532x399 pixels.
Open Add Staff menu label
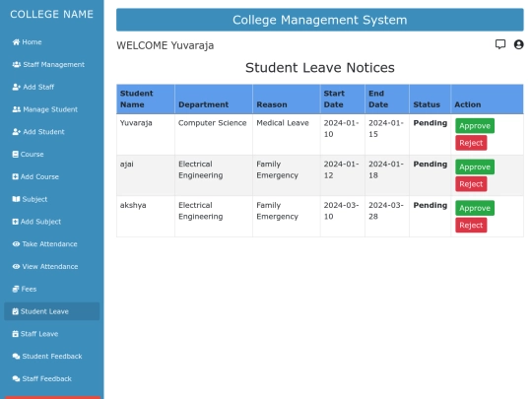click(38, 87)
